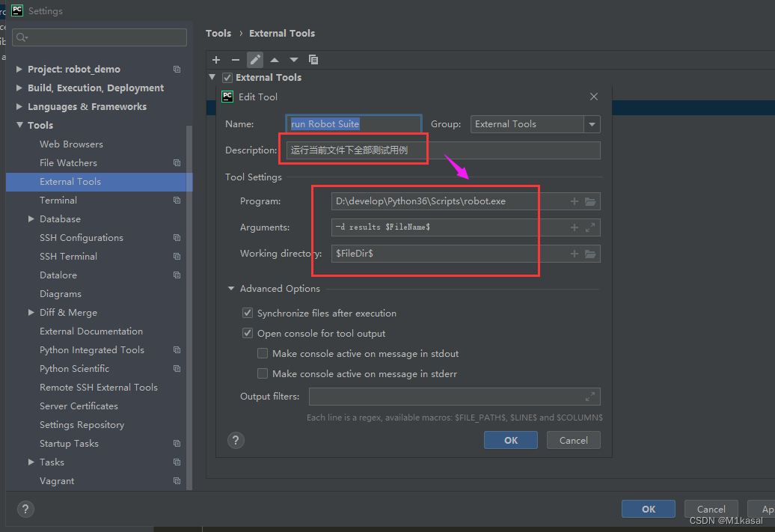The image size is (775, 532).
Task: Insert macro in Arguments field
Action: click(x=575, y=227)
